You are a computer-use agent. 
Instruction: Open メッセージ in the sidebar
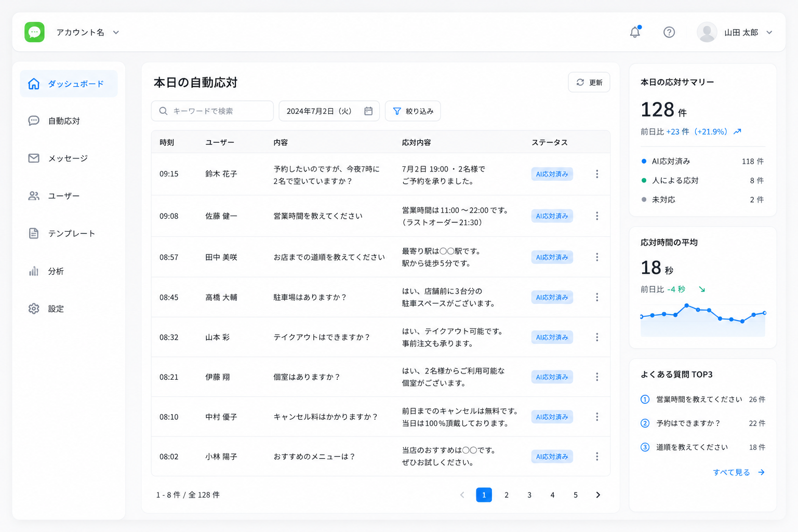click(x=69, y=158)
